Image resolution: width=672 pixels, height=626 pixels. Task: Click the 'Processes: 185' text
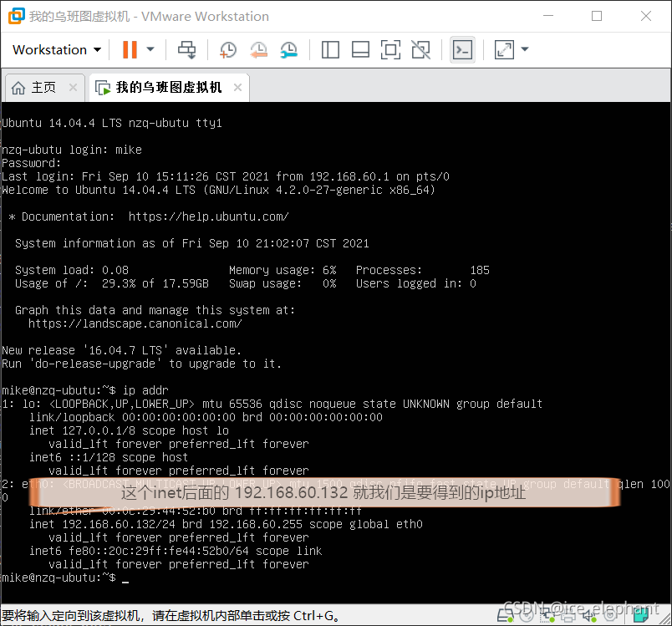point(423,270)
